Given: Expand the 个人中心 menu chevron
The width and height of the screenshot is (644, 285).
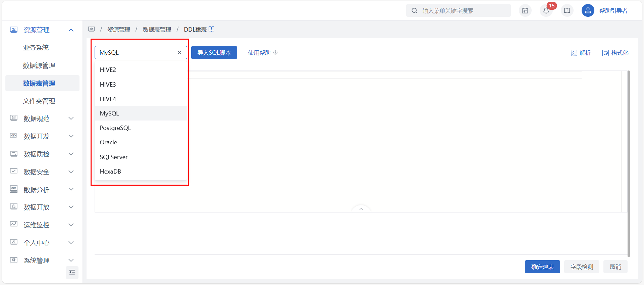Looking at the screenshot, I should point(71,242).
